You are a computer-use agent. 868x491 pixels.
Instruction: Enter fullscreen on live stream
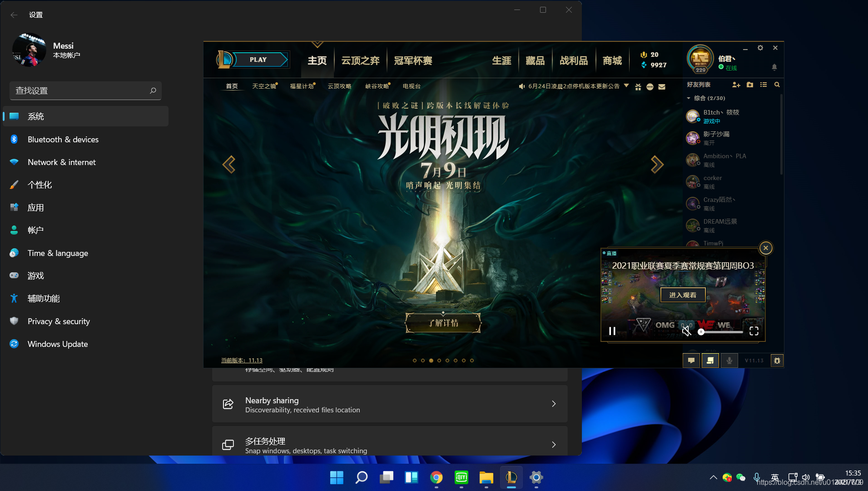(754, 331)
